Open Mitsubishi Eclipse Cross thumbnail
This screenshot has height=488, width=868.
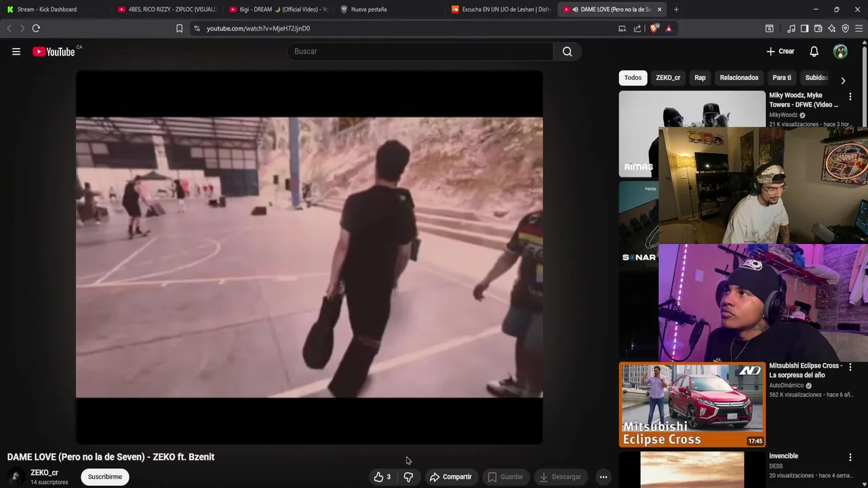tap(692, 405)
